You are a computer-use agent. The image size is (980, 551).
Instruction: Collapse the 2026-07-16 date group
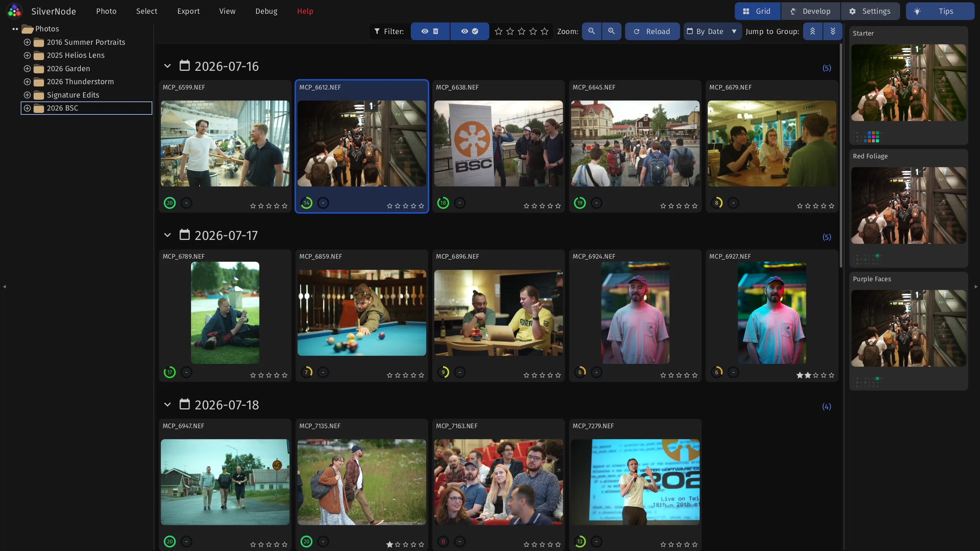(167, 66)
